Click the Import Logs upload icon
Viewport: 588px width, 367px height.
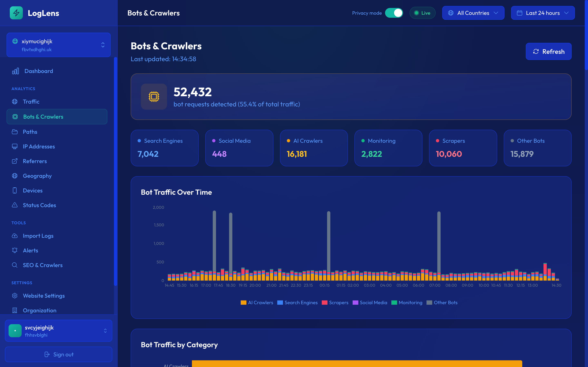pos(15,236)
